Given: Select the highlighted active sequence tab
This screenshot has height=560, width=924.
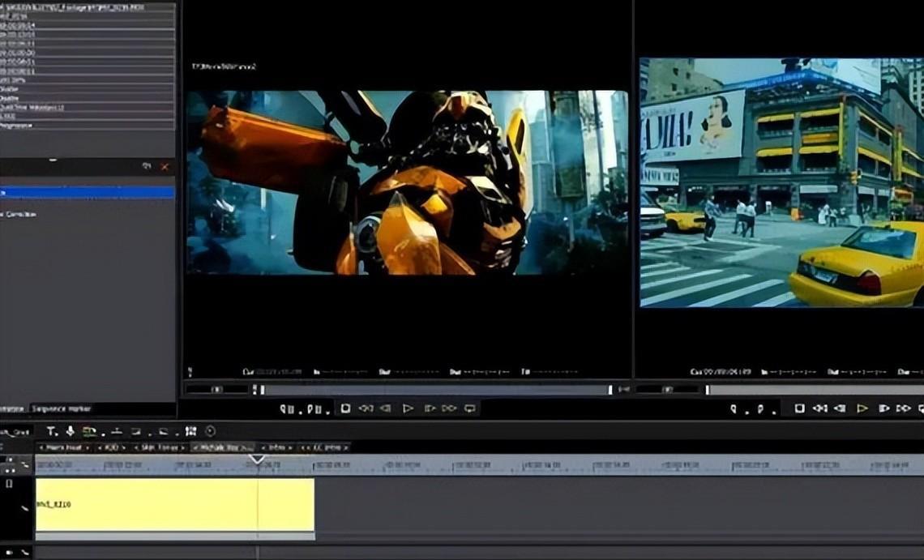Looking at the screenshot, I should pyautogui.click(x=223, y=447).
